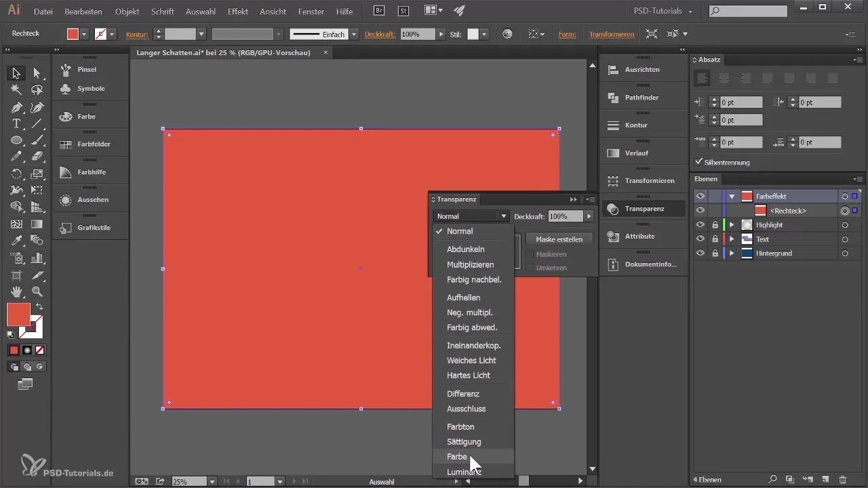This screenshot has width=868, height=488.
Task: Click the Maske erstellen button
Action: 559,239
